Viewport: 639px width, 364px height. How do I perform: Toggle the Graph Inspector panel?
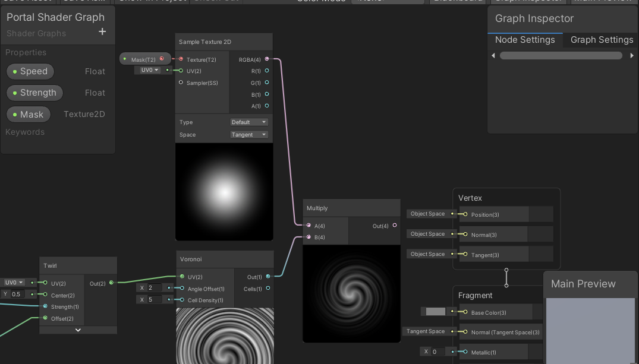(x=528, y=1)
